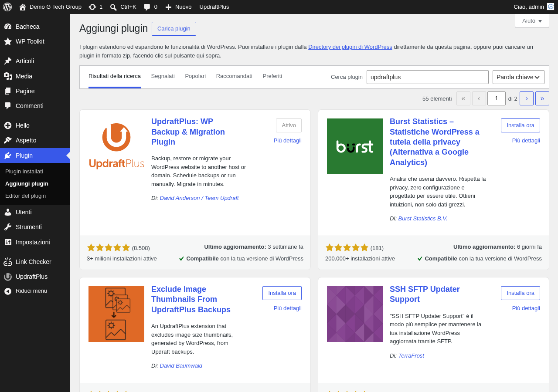Open Directory dei plugin di WordPress link
This screenshot has height=392, width=558.
(x=350, y=47)
